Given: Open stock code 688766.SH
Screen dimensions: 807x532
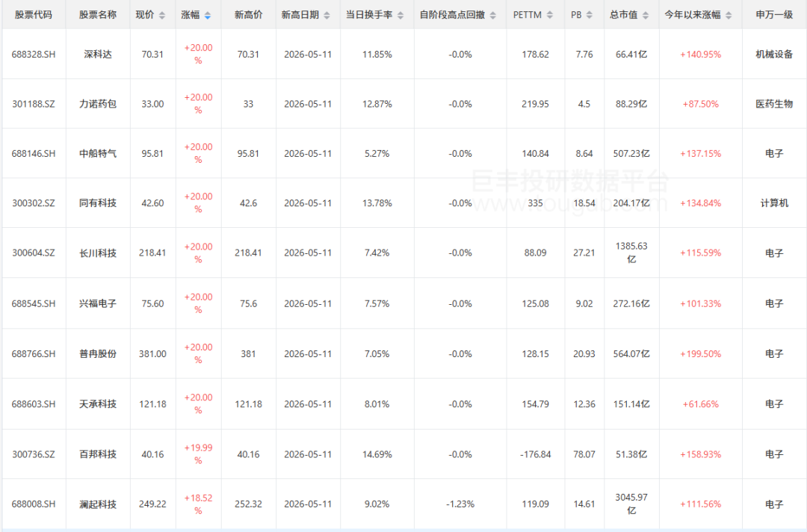Looking at the screenshot, I should (34, 354).
